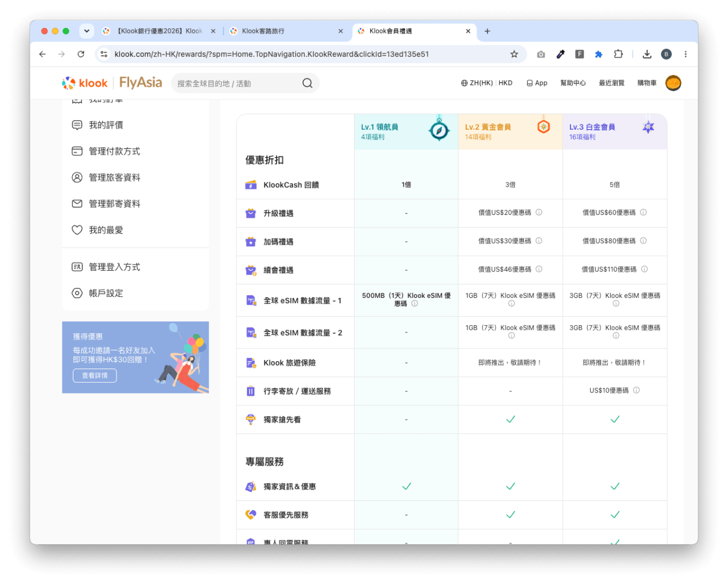728x584 pixels.
Task: Open ZH(HK) language selector
Action: tap(477, 83)
